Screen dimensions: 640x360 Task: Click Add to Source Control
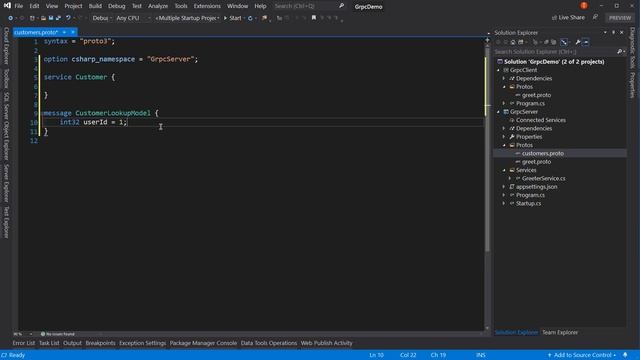tap(582, 355)
